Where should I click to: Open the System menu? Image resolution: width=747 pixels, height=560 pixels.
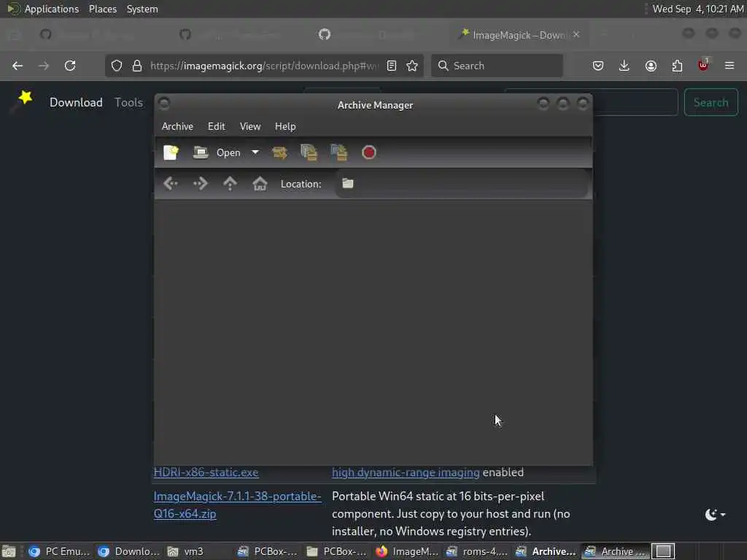point(142,9)
